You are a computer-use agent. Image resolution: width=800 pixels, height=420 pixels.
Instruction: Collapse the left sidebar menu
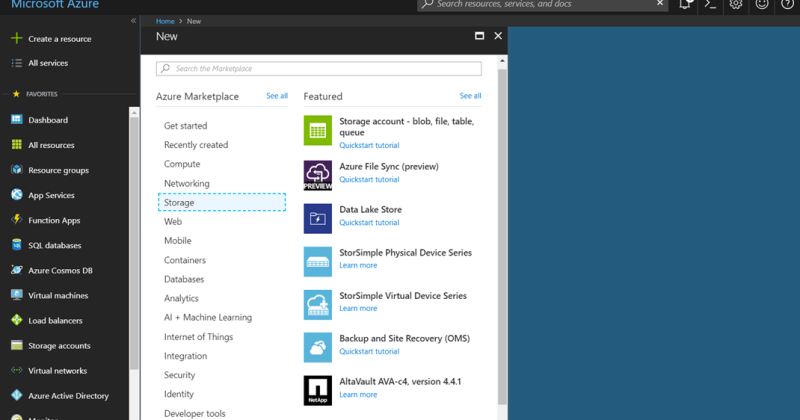pos(134,21)
